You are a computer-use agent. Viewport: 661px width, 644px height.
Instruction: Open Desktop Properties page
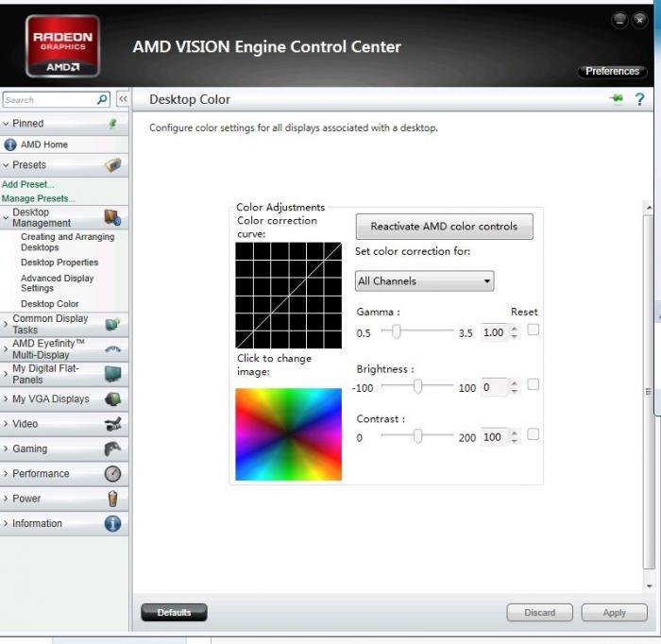(59, 263)
